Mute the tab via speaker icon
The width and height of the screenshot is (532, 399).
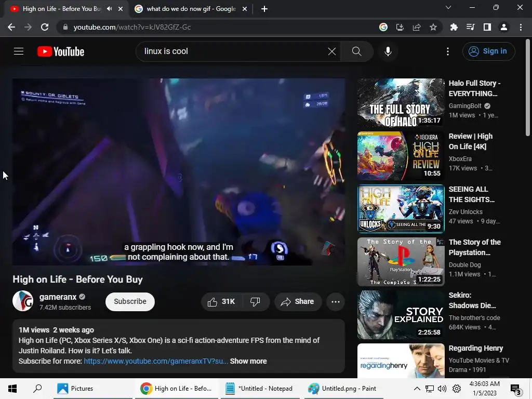pos(109,9)
